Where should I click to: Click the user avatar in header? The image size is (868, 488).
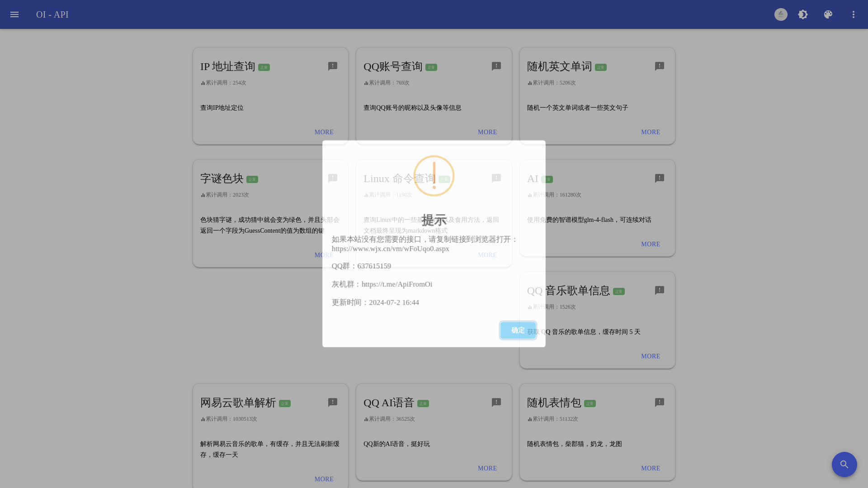point(781,14)
